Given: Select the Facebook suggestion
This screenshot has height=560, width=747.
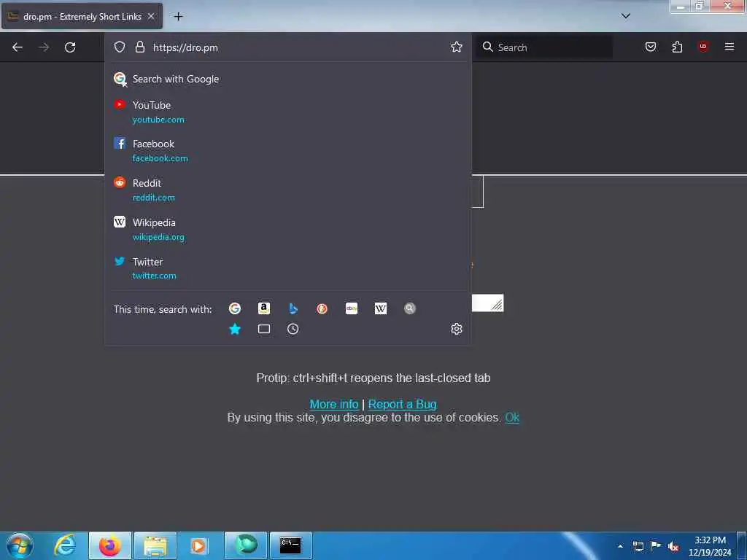Looking at the screenshot, I should [x=287, y=150].
